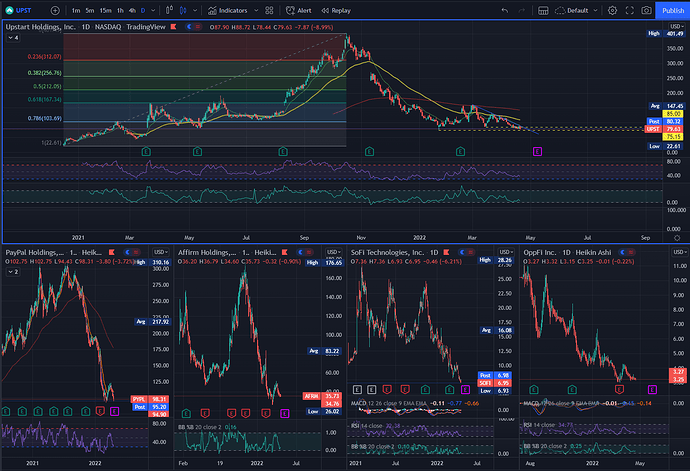Screen dimensions: 690x471
Task: Click the yellow 85.00 price label on the UPST axis
Action: click(x=673, y=114)
